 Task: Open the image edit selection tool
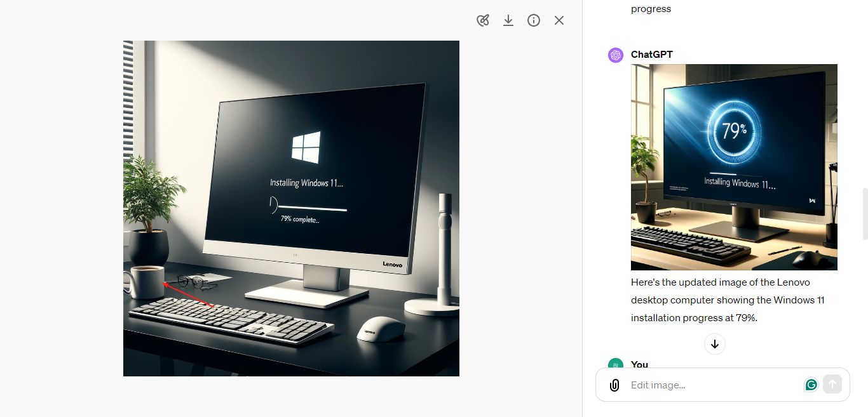pos(483,20)
